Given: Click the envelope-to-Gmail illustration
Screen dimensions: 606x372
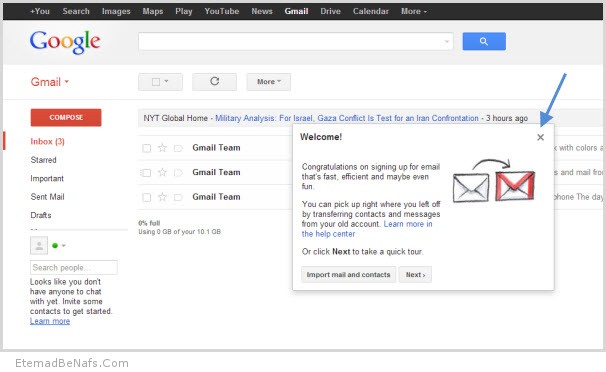Looking at the screenshot, I should tap(494, 180).
